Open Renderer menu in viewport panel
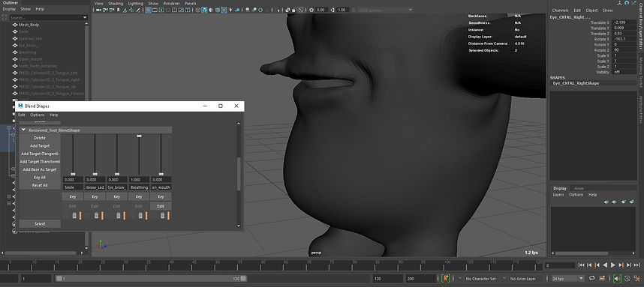 (172, 3)
